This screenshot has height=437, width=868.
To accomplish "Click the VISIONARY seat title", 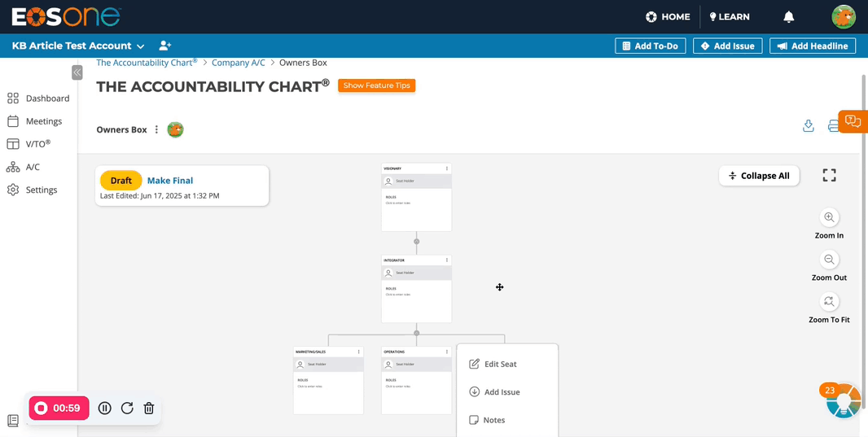I will [x=392, y=168].
